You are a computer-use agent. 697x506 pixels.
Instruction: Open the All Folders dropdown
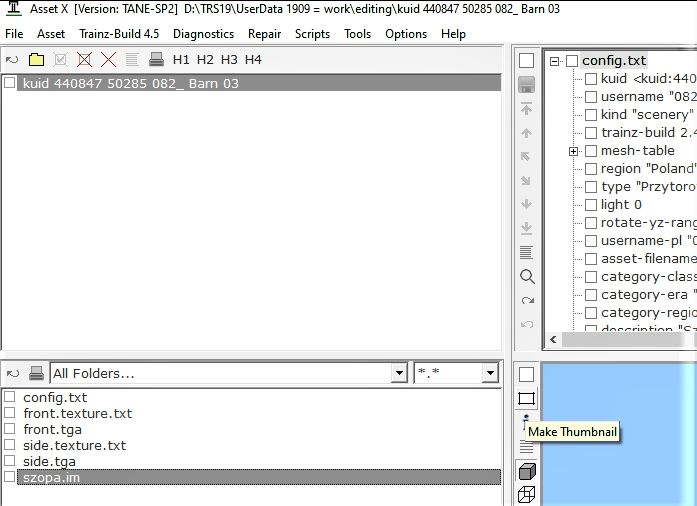[x=399, y=374]
